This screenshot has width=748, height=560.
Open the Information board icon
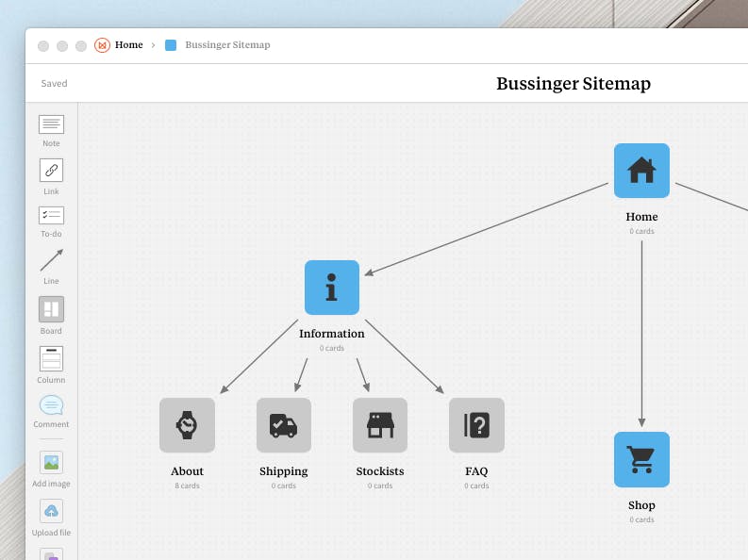pyautogui.click(x=331, y=288)
